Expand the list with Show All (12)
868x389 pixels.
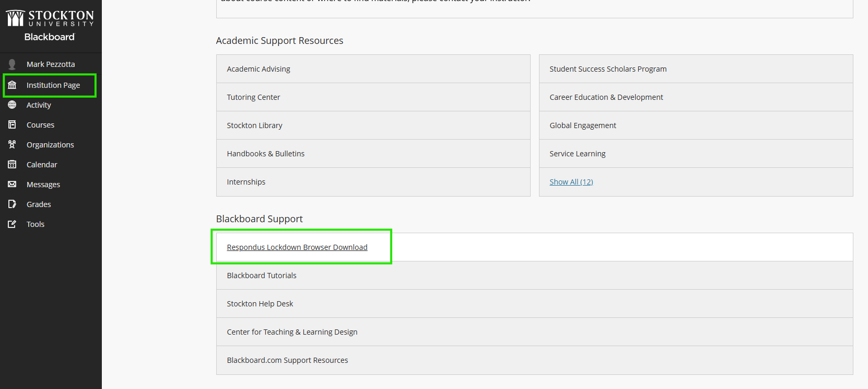point(571,182)
